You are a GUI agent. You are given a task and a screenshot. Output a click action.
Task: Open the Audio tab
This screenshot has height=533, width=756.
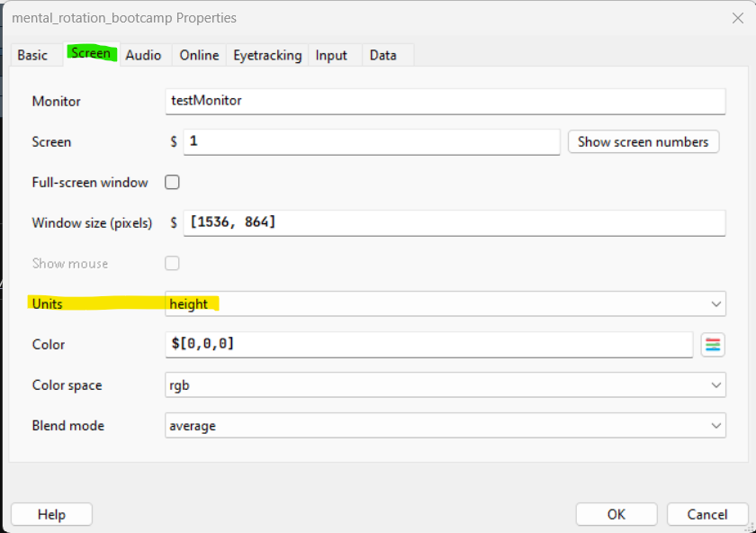point(143,55)
